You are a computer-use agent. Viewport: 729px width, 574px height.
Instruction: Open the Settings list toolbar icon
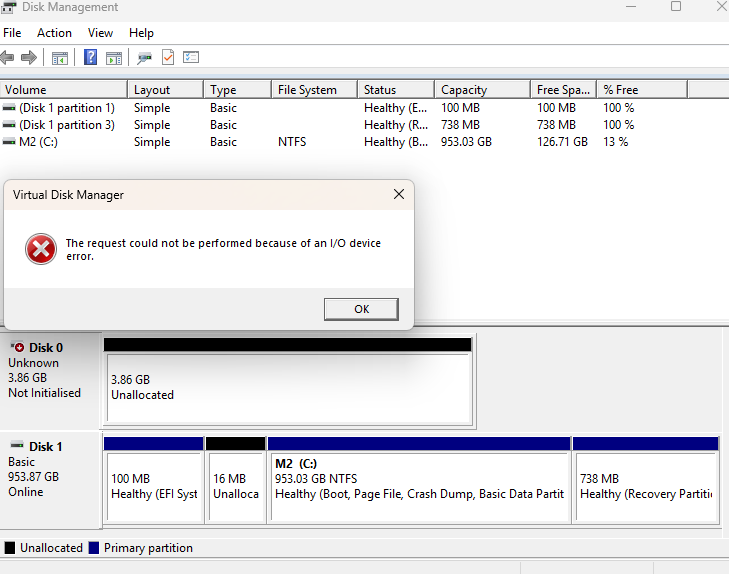point(191,57)
